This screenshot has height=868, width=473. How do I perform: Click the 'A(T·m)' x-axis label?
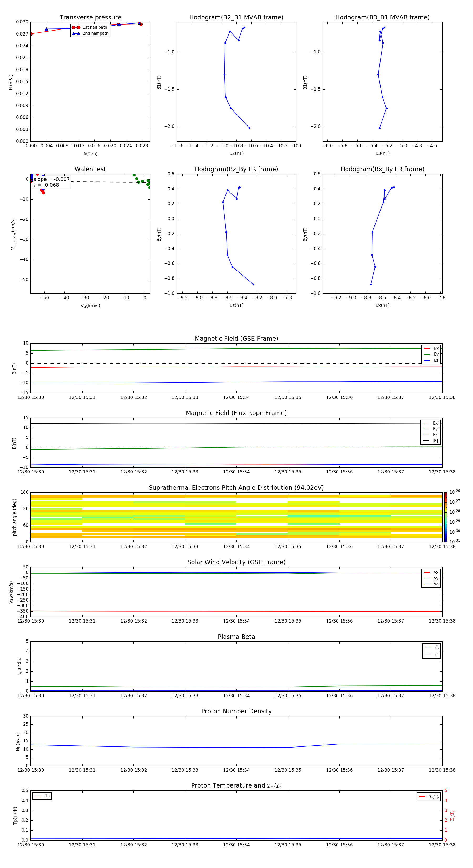pyautogui.click(x=90, y=154)
